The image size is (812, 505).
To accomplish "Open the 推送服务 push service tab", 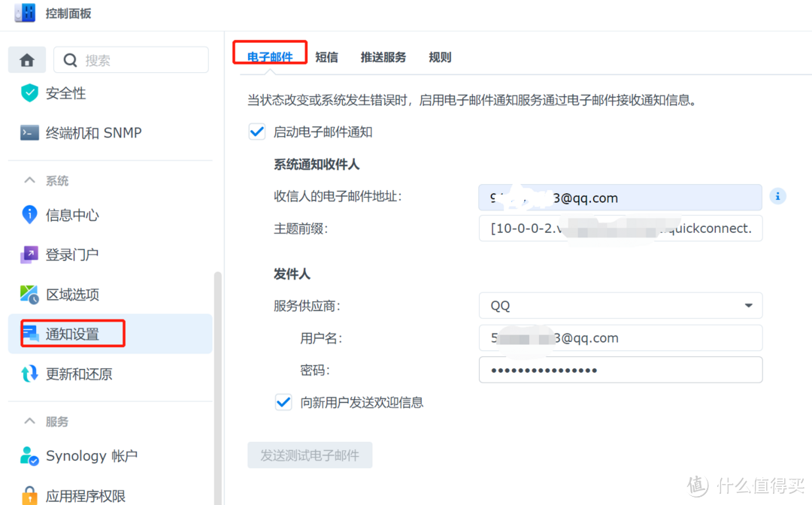I will point(383,56).
